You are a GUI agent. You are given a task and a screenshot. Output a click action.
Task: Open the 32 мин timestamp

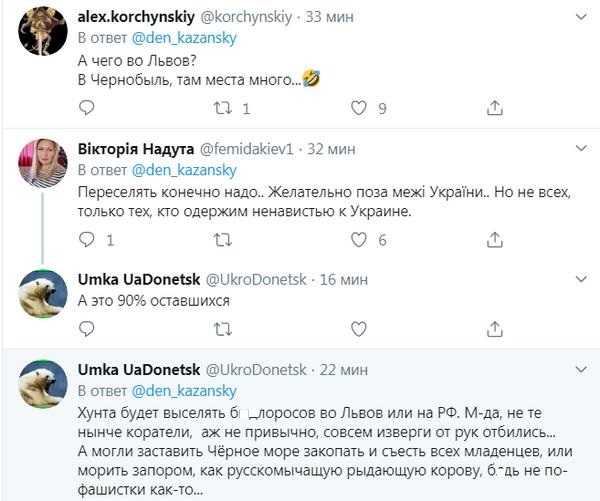pos(330,148)
